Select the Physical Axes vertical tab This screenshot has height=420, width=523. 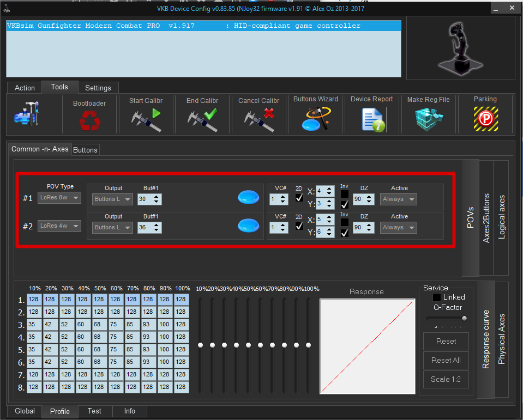tap(501, 339)
